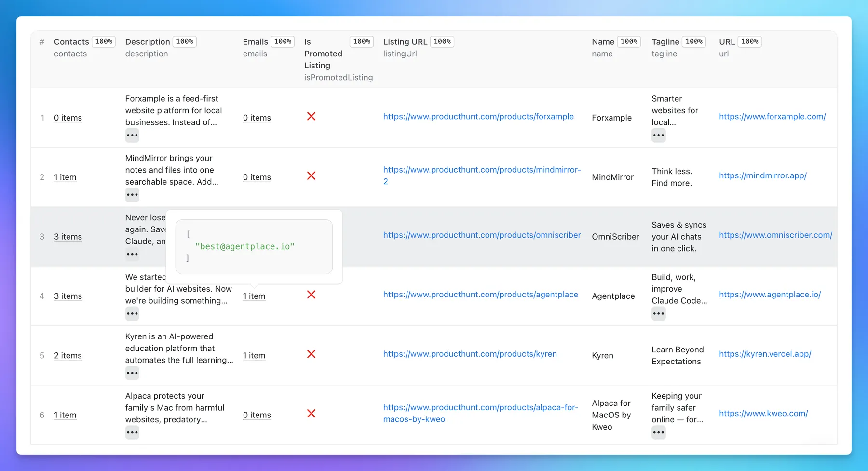Click the red X in Agentplace's promoted cell
The height and width of the screenshot is (471, 868).
click(x=312, y=295)
